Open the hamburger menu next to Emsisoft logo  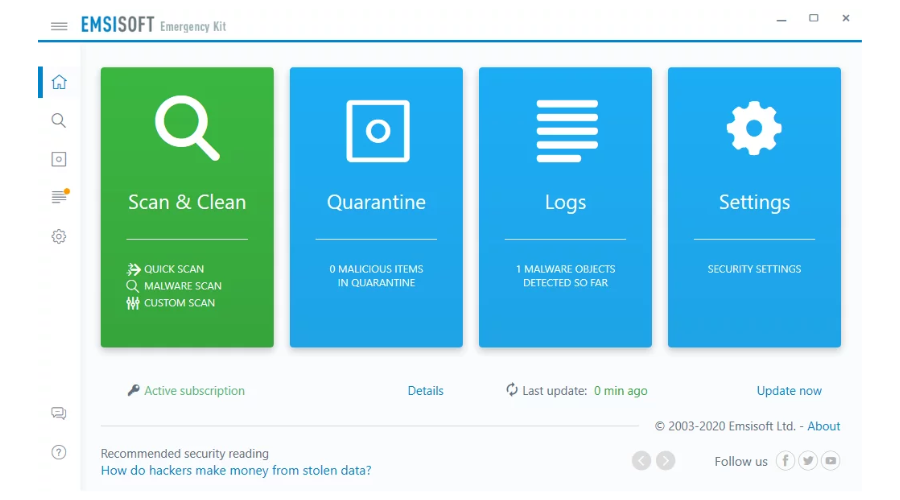pyautogui.click(x=59, y=26)
